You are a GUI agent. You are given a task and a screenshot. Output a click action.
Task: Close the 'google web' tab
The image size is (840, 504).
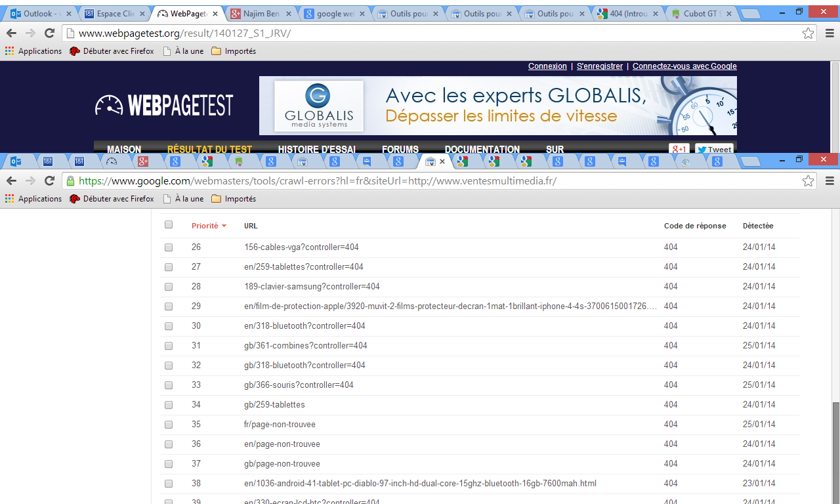362,14
